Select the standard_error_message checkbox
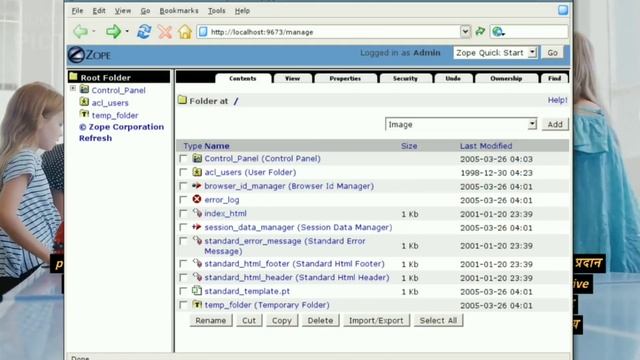The width and height of the screenshot is (640, 360). (x=183, y=241)
